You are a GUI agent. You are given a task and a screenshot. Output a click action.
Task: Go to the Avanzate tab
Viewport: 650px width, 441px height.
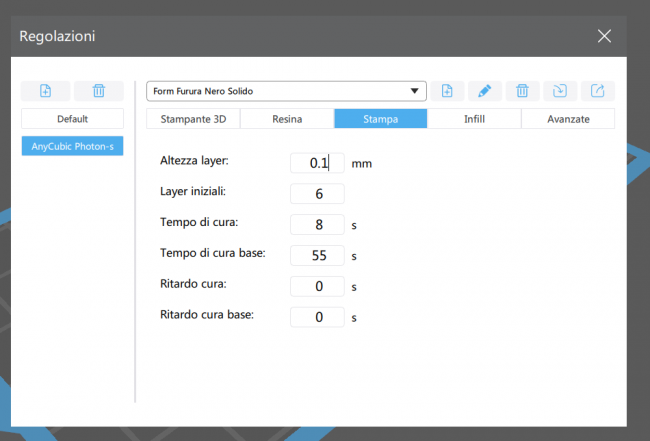568,118
